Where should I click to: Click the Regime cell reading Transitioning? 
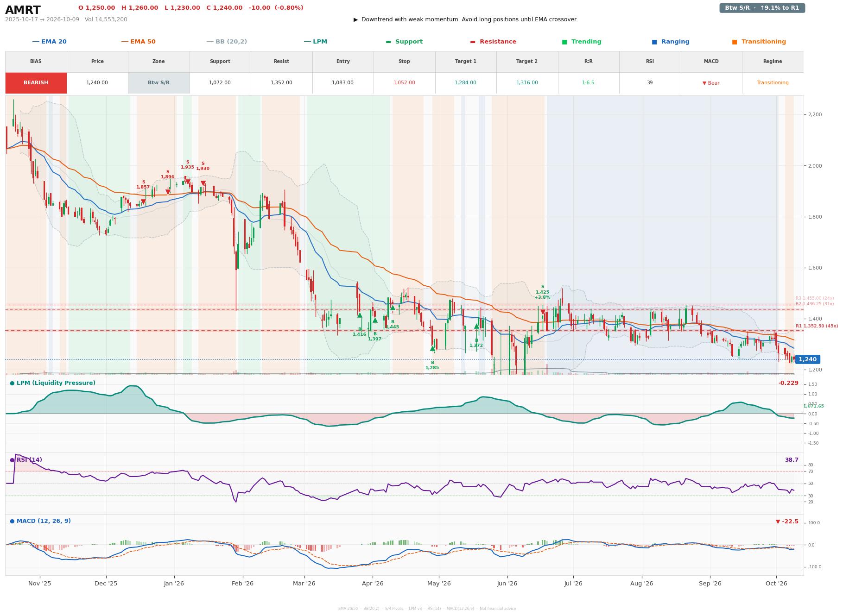(x=773, y=83)
